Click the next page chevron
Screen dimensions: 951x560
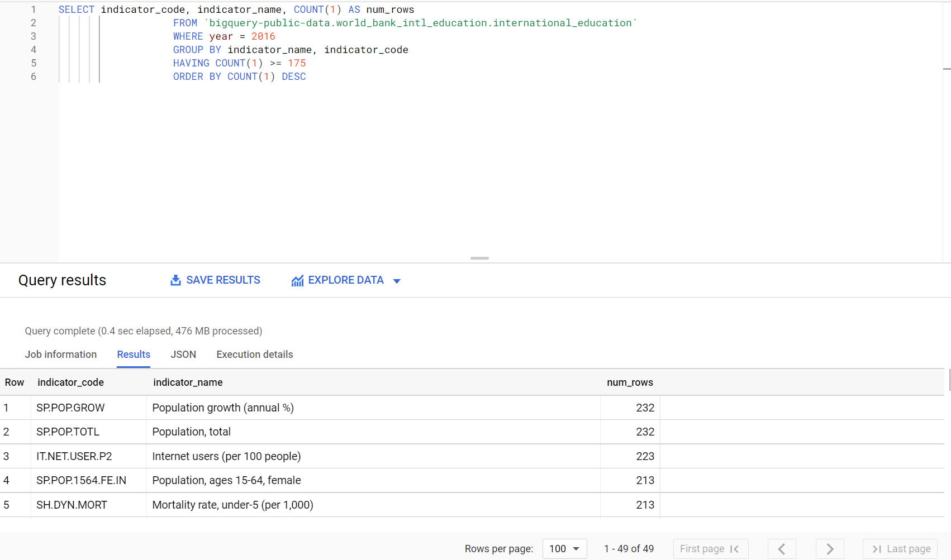[x=830, y=549]
